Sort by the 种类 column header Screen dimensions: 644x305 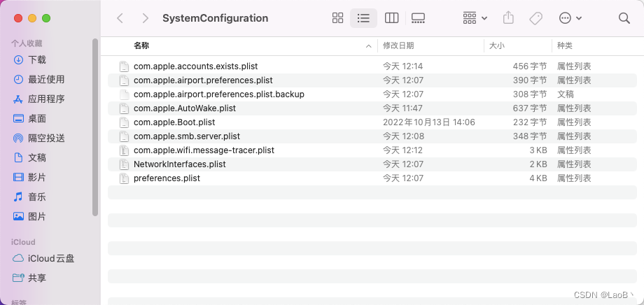coord(564,45)
